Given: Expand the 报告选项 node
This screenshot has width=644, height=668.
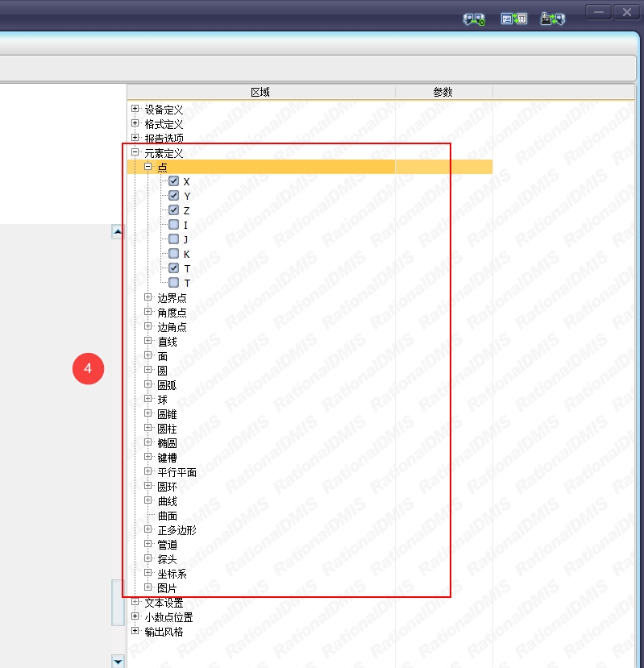Looking at the screenshot, I should [135, 138].
